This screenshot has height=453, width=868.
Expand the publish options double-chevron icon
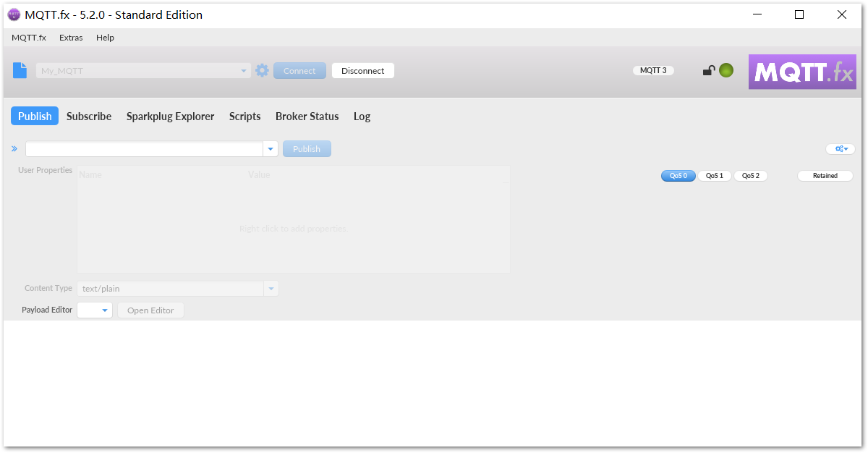tap(14, 149)
